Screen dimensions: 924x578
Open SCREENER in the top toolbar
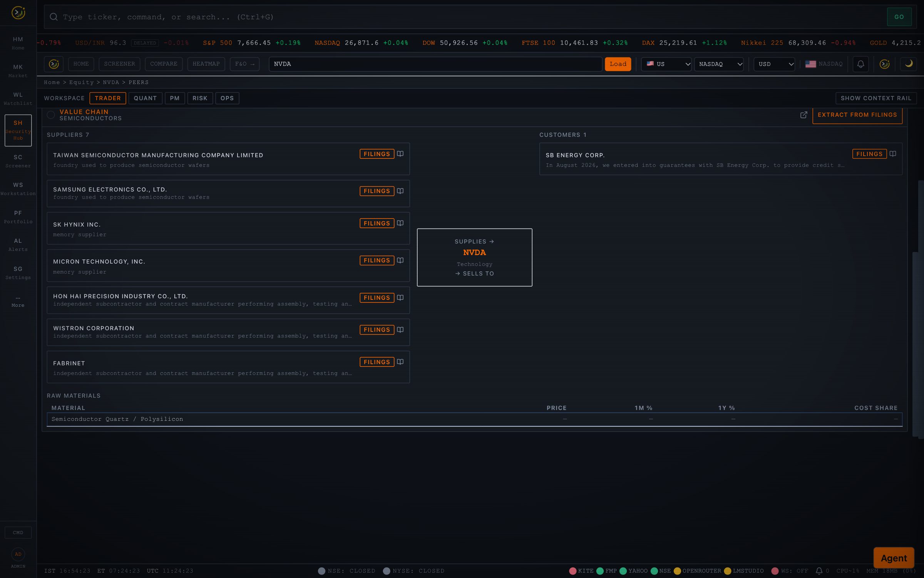(119, 64)
